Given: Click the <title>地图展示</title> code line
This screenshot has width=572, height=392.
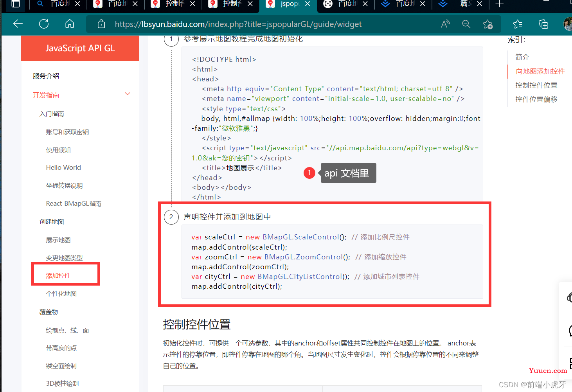Looking at the screenshot, I should [242, 168].
